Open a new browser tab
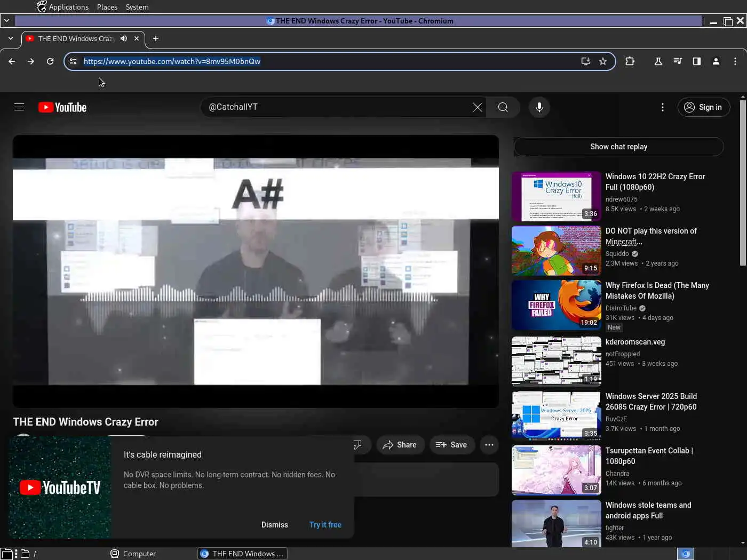 [156, 38]
